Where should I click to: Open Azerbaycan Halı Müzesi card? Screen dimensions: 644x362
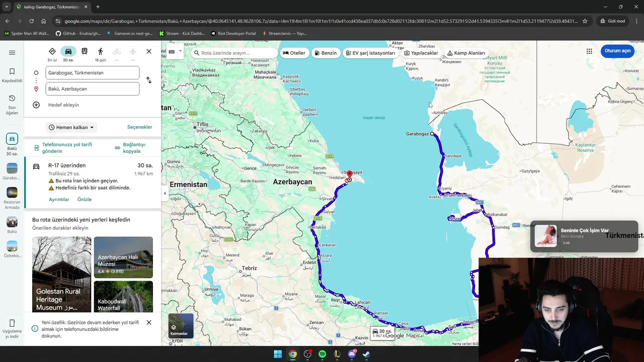pos(123,257)
